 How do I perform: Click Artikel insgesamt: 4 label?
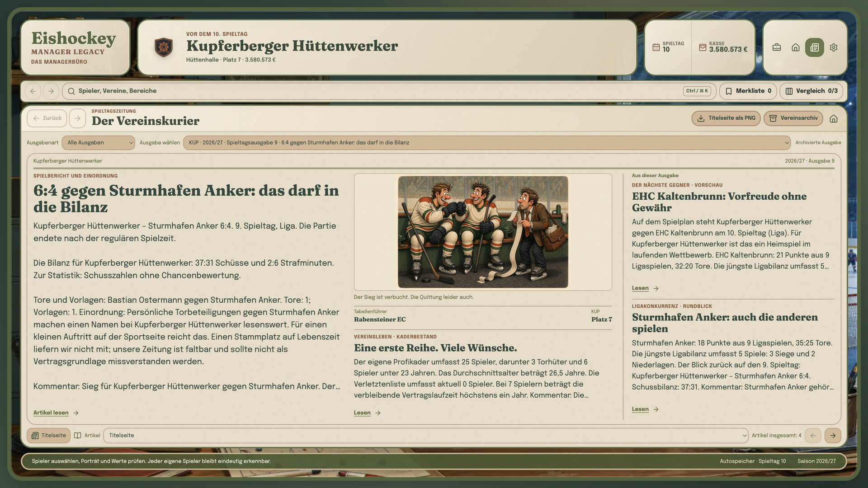click(776, 436)
